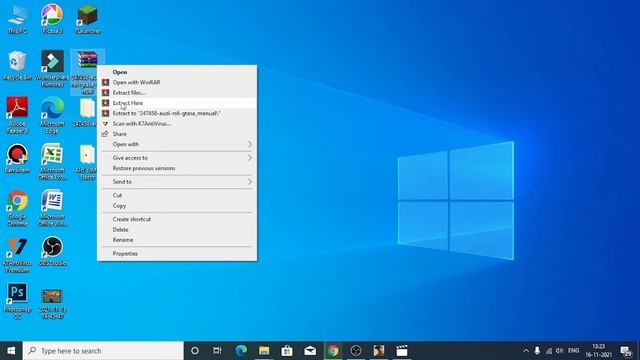The image size is (640, 360).
Task: Open Photoshop CC shortcut
Action: 17,301
